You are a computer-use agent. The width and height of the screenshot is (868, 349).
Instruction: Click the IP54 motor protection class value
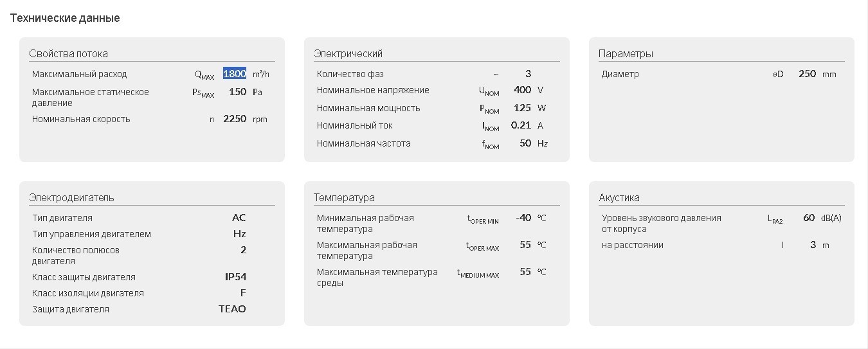point(235,277)
